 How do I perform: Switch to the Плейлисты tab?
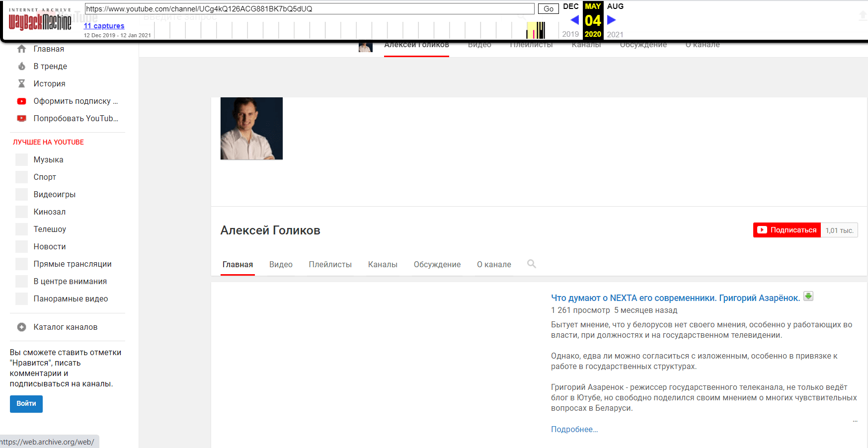coord(330,264)
